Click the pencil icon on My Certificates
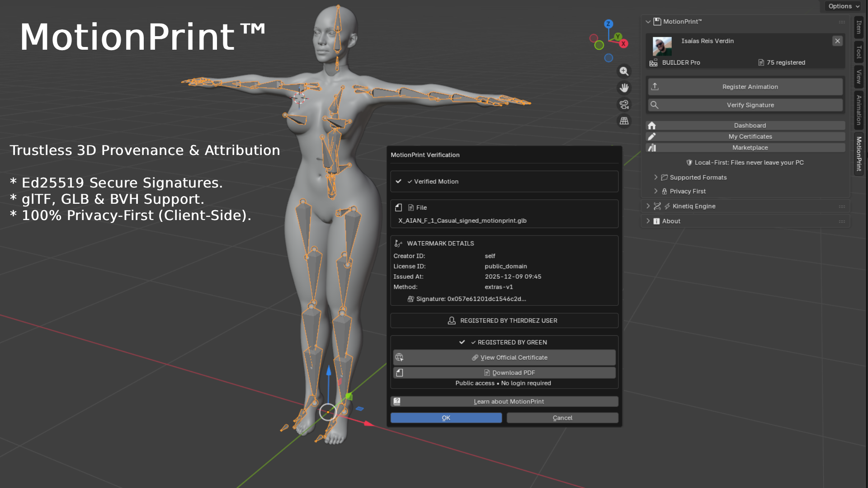 [652, 136]
